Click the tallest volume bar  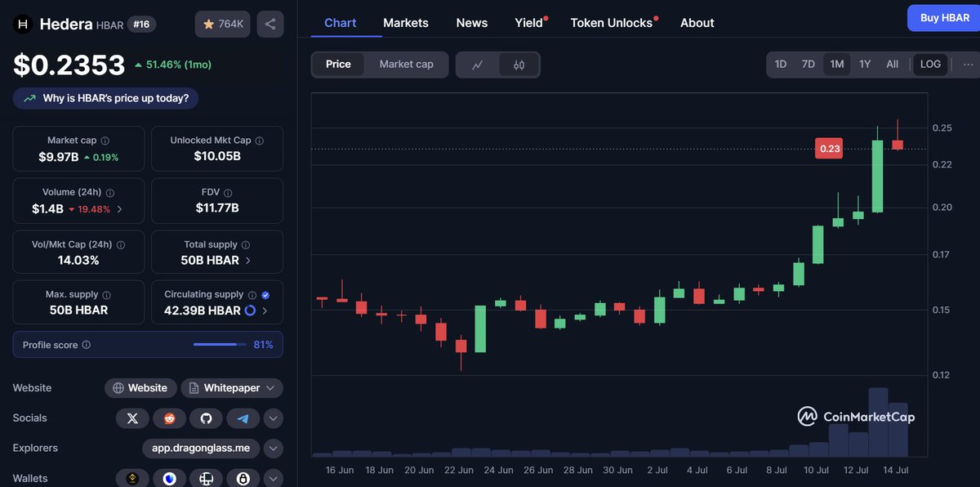click(x=878, y=422)
